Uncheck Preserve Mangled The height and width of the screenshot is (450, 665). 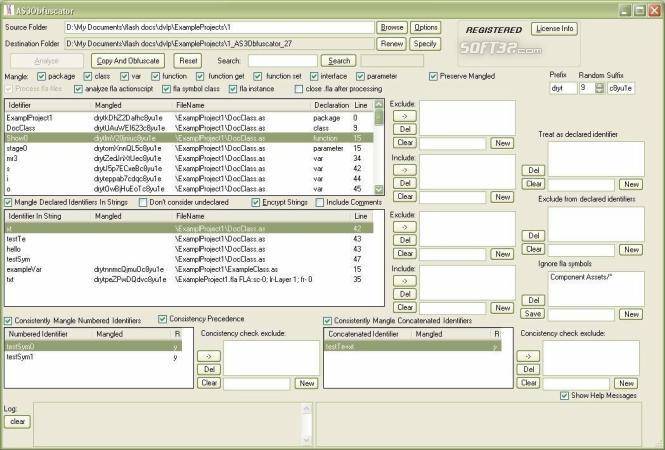coord(433,76)
